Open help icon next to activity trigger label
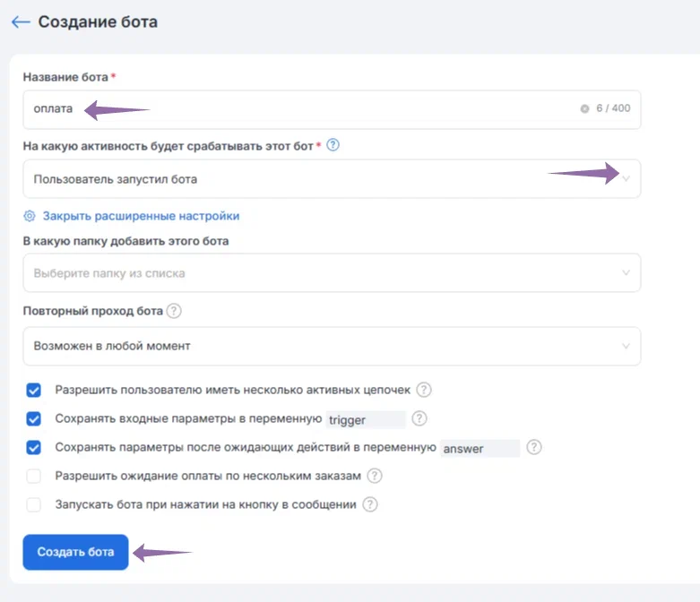Image resolution: width=700 pixels, height=602 pixels. [333, 145]
